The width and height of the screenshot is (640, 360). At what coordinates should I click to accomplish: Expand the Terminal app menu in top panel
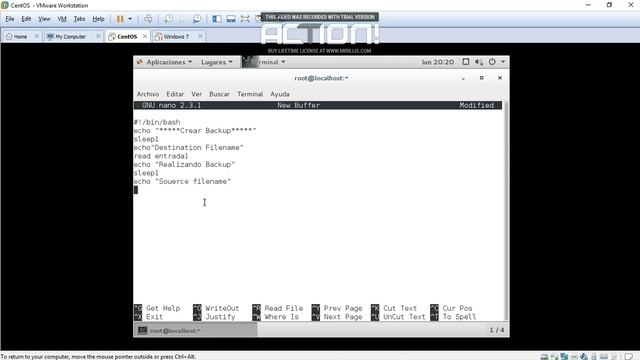[x=264, y=62]
